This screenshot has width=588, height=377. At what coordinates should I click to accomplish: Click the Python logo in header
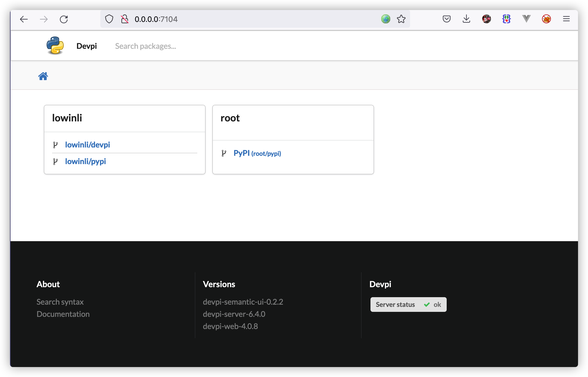click(55, 45)
